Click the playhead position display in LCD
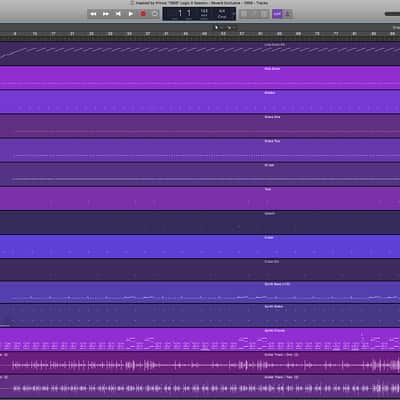400x400 pixels. coord(184,14)
